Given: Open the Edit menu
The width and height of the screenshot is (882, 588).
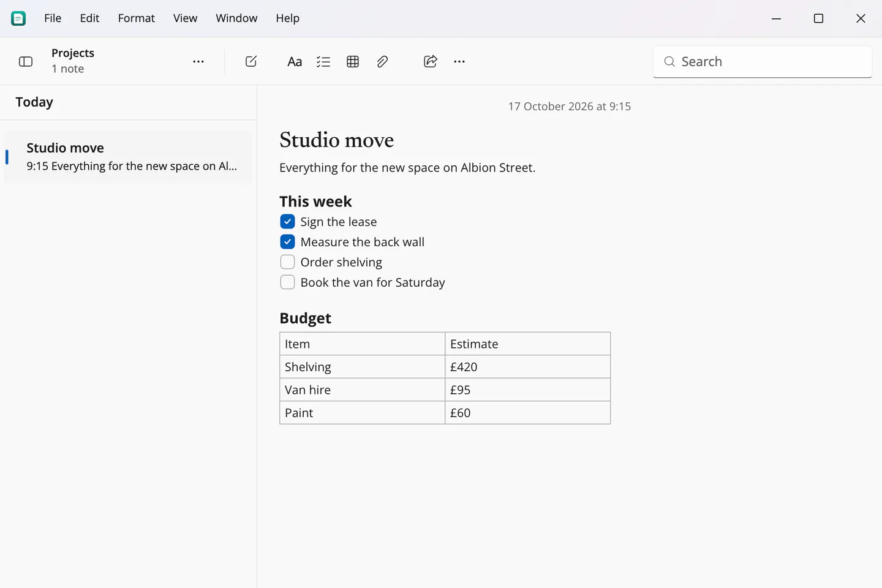Looking at the screenshot, I should (x=89, y=18).
